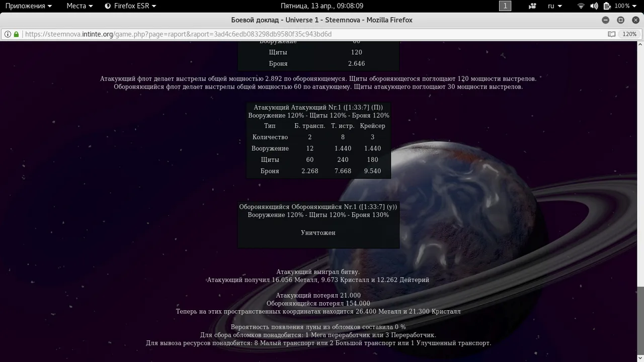The width and height of the screenshot is (644, 362).
Task: Minimize the Firefox window
Action: pos(606,20)
